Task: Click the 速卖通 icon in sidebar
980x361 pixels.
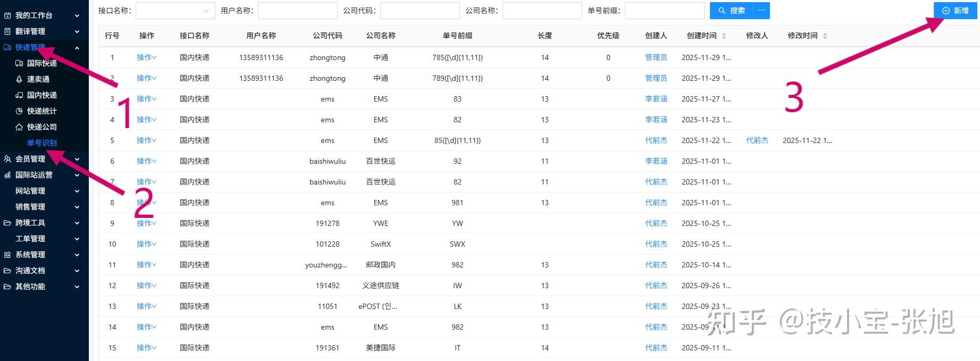Action: click(x=19, y=79)
